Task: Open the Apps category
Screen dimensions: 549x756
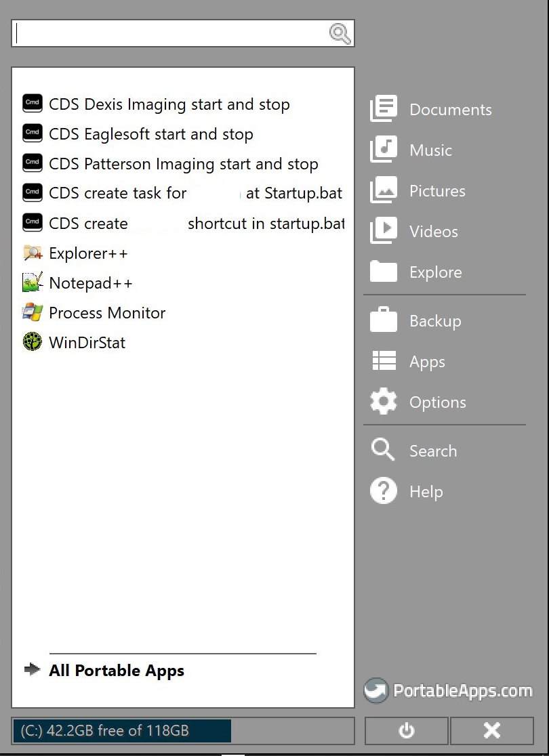Action: (383, 361)
